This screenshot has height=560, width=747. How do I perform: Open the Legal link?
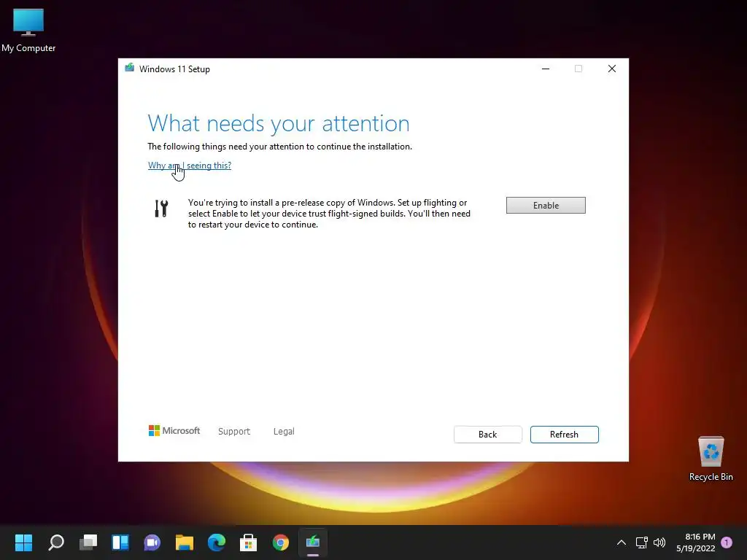(284, 431)
